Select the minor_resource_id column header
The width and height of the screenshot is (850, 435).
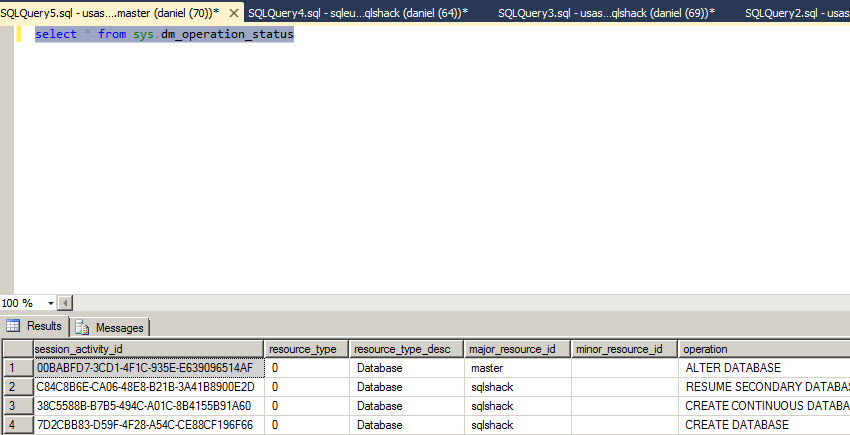click(x=624, y=349)
